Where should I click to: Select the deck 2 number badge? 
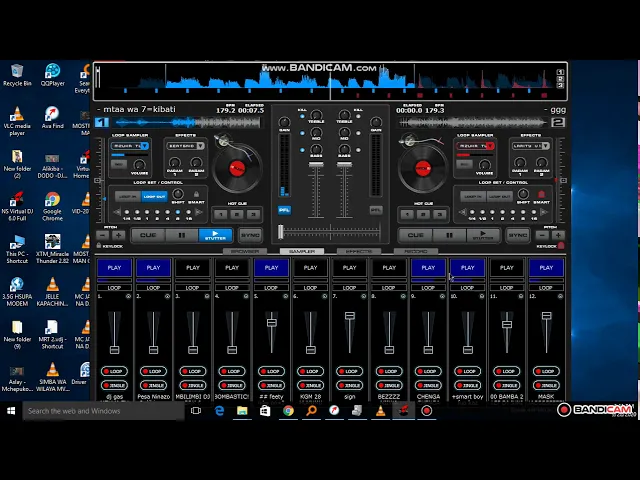tap(558, 122)
